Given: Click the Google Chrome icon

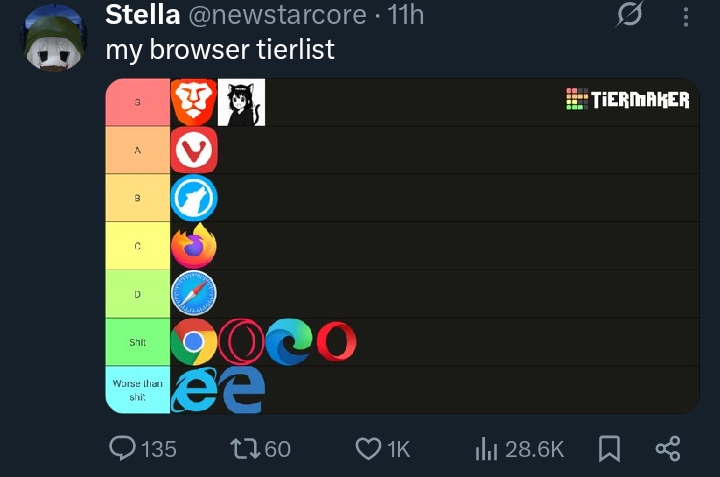Looking at the screenshot, I should click(x=193, y=342).
